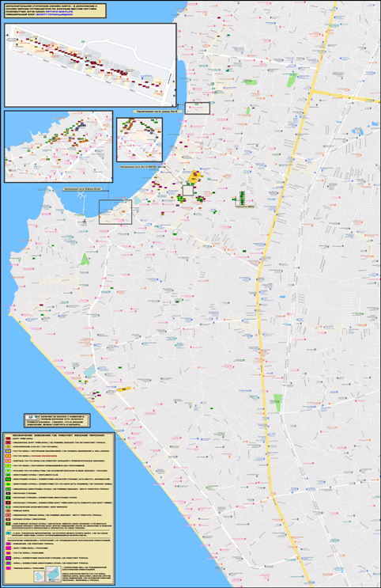Follow the blue BOOSTY.TO blog link in header

point(55,14)
